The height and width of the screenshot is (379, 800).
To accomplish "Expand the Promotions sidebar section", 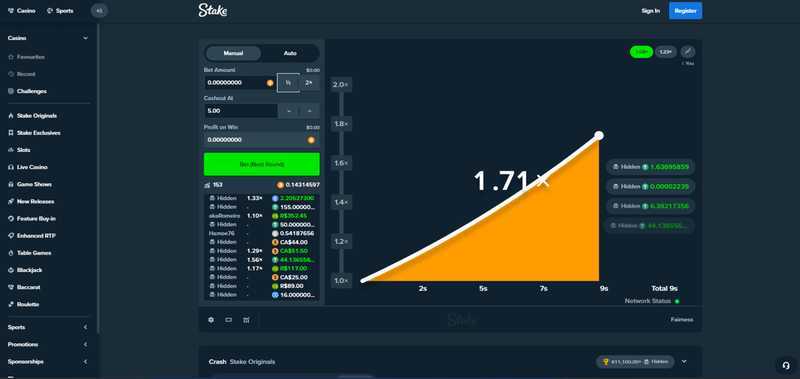I will coord(85,345).
